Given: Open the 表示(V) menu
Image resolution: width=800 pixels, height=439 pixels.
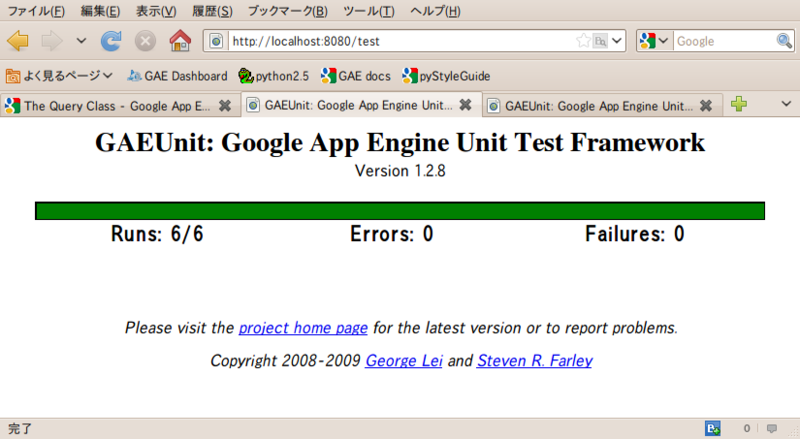Looking at the screenshot, I should pos(156,11).
